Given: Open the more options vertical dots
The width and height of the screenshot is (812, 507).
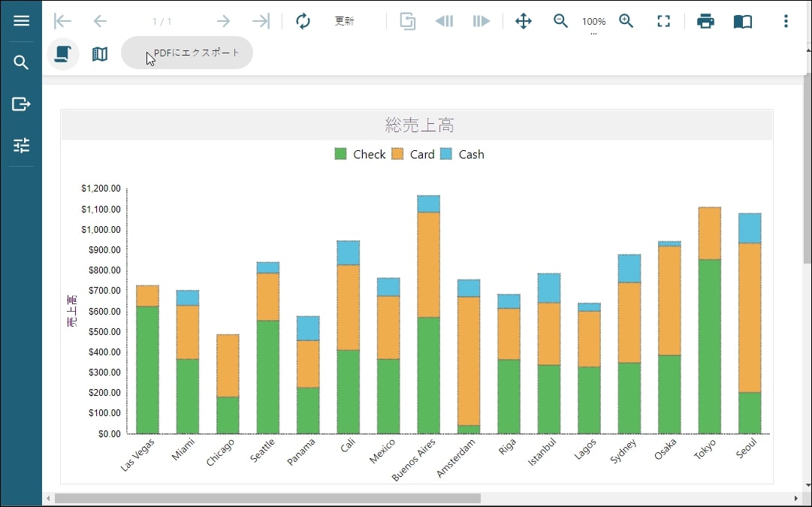Looking at the screenshot, I should [x=786, y=21].
